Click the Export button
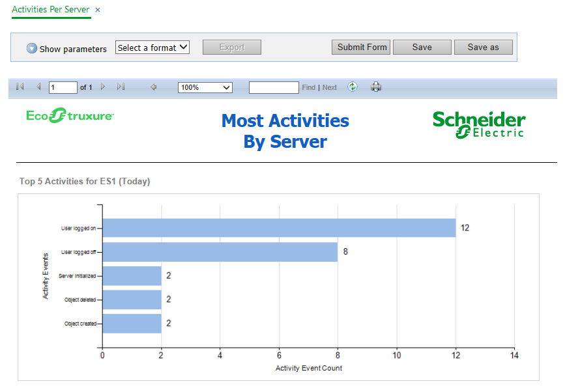 [x=232, y=47]
